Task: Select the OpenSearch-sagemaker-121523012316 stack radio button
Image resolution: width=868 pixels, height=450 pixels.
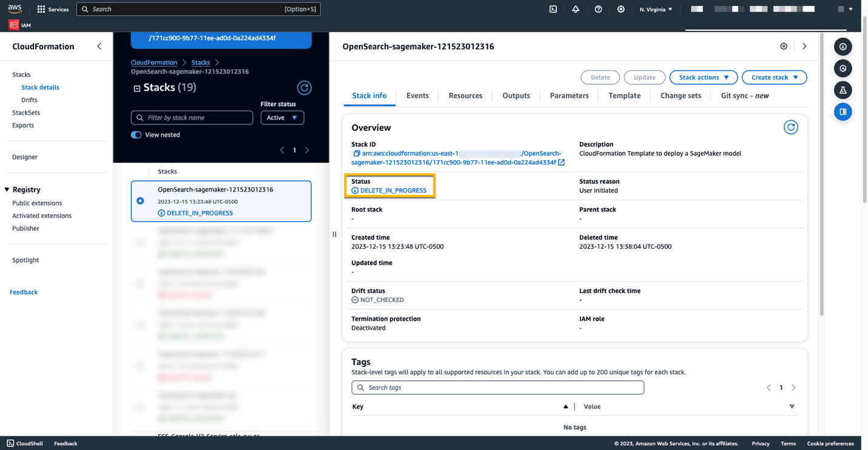Action: (140, 201)
